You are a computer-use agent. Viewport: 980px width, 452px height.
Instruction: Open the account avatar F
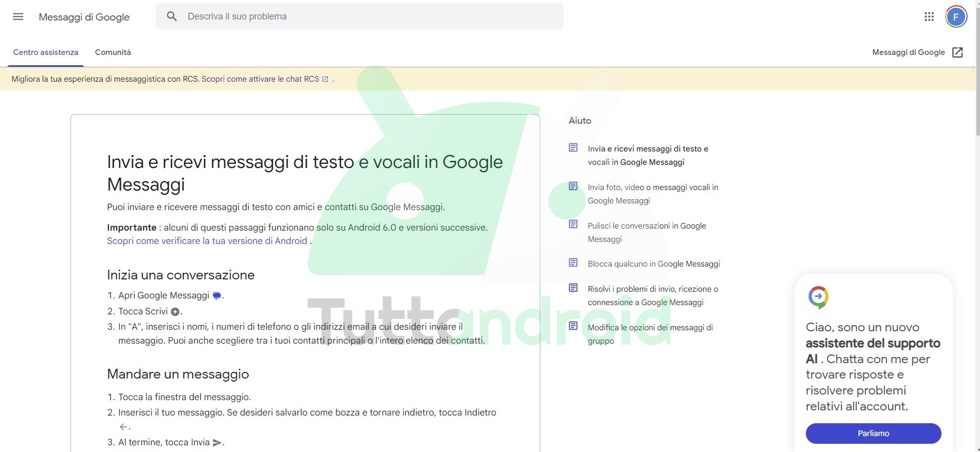point(956,16)
